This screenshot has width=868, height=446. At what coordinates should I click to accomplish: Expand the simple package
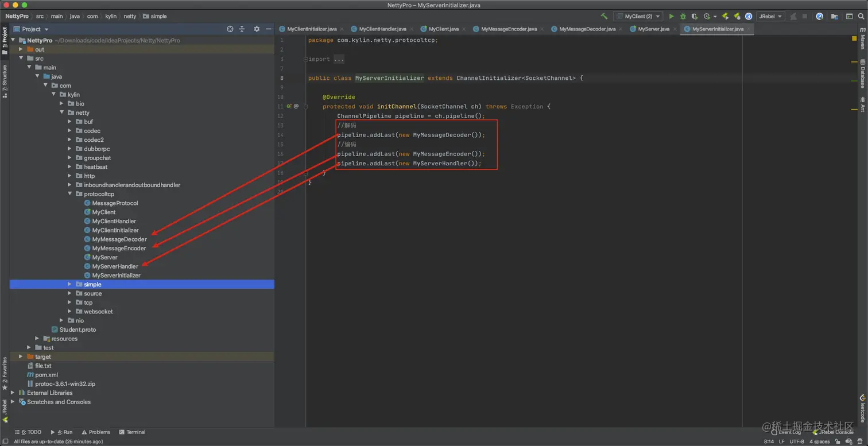pyautogui.click(x=70, y=284)
